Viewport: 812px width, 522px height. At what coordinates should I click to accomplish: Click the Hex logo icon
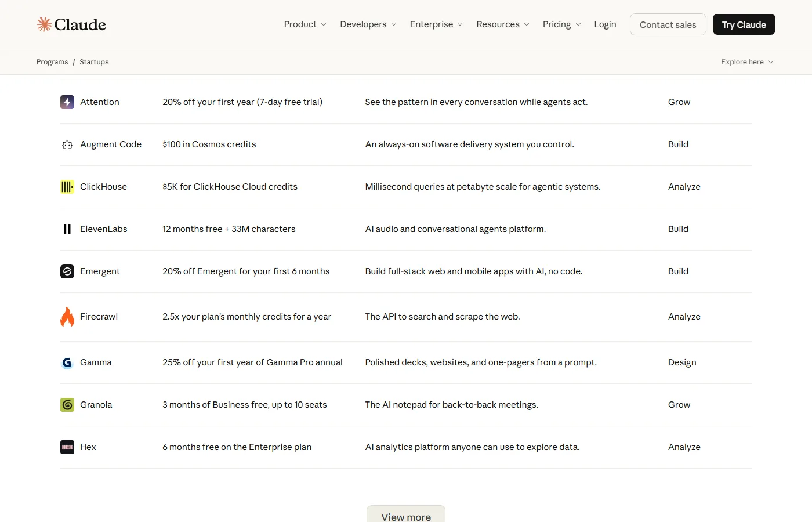point(67,447)
